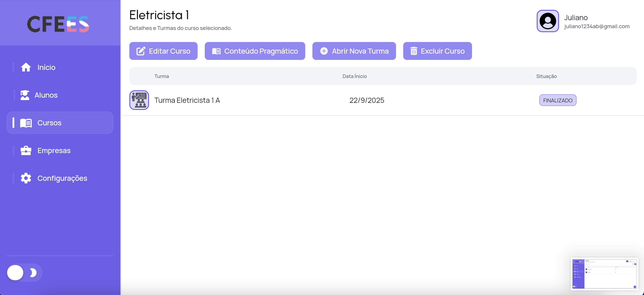Click Abrir Nova Turma button
The height and width of the screenshot is (295, 644).
click(354, 51)
